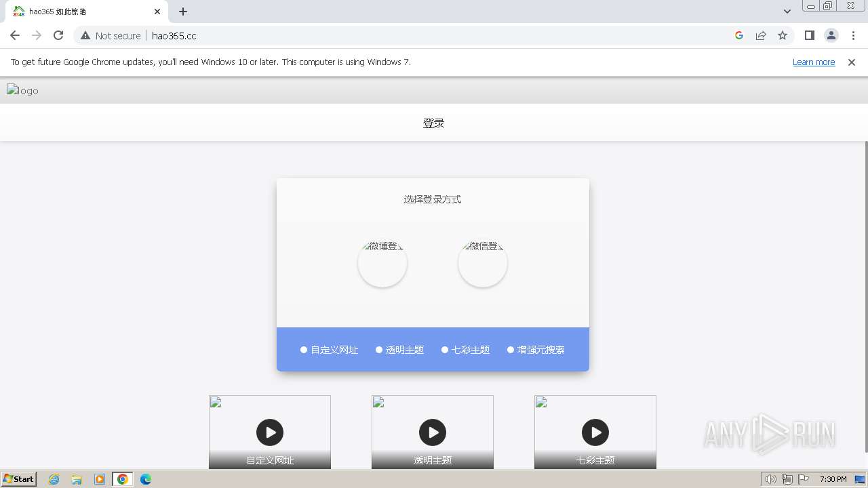Choose 微信登录 round login button
The image size is (868, 488).
pyautogui.click(x=483, y=263)
